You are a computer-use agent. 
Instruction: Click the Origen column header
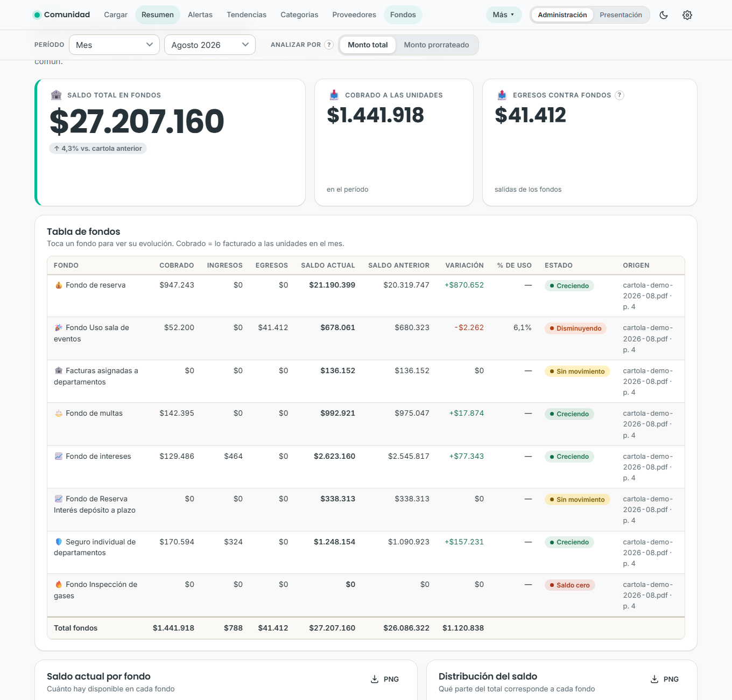[636, 265]
